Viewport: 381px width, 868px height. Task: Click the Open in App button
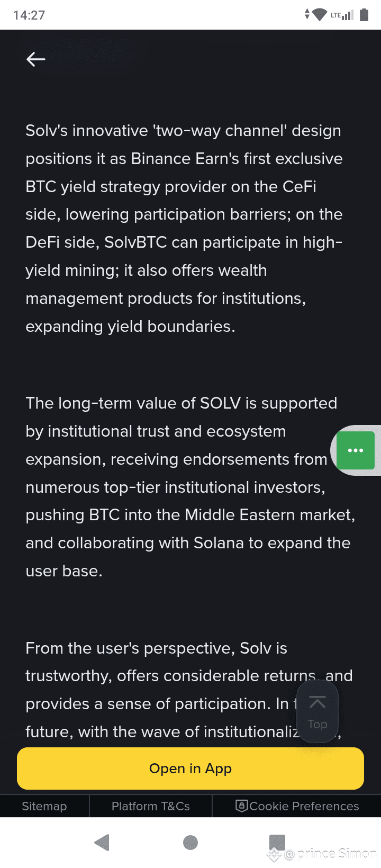pos(190,768)
